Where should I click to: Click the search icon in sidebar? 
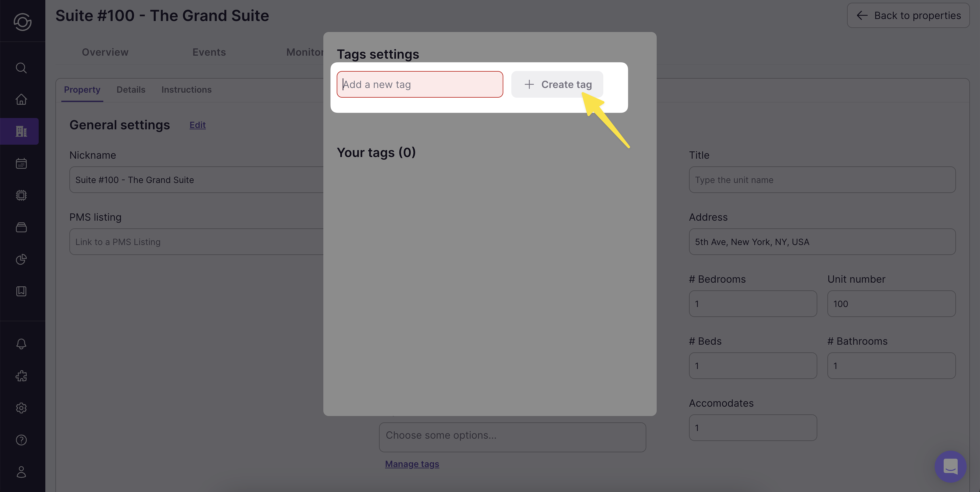coord(21,68)
